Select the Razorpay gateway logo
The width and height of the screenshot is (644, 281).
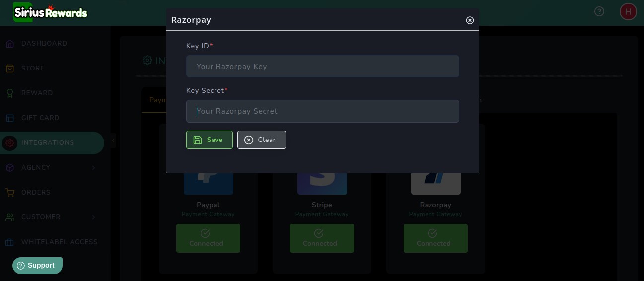pos(436,184)
